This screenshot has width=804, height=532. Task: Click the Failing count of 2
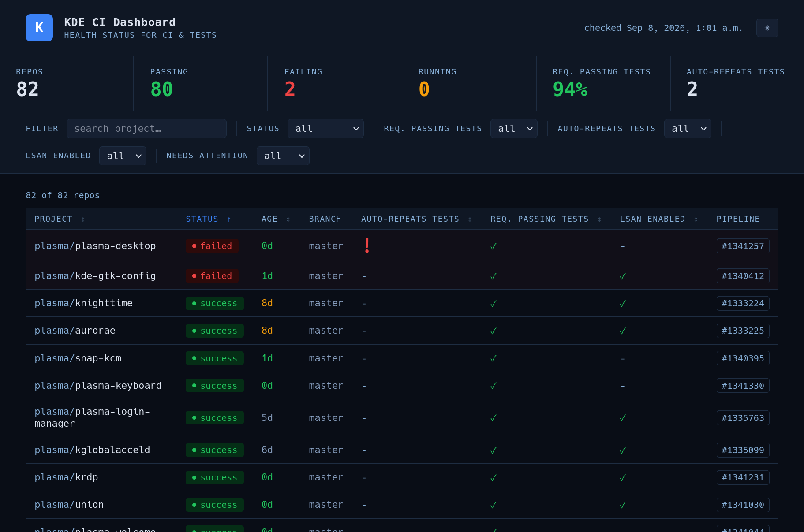coord(290,89)
